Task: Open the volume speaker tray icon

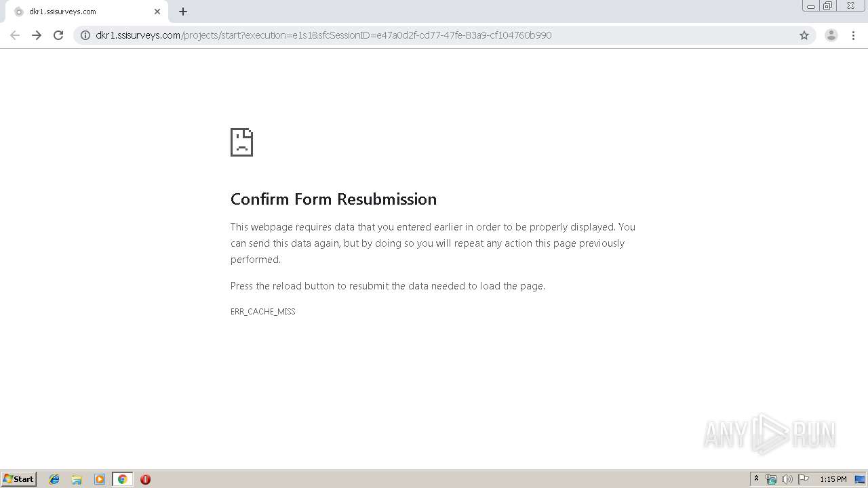Action: pyautogui.click(x=787, y=479)
